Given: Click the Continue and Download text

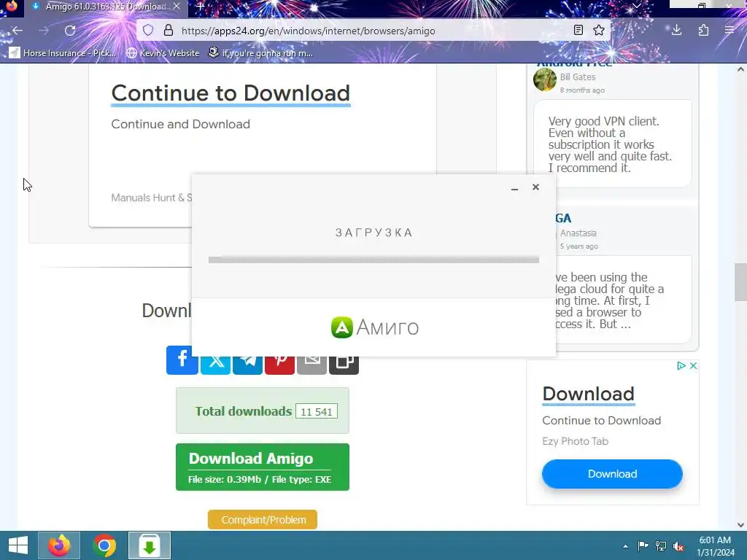Looking at the screenshot, I should pyautogui.click(x=181, y=124).
